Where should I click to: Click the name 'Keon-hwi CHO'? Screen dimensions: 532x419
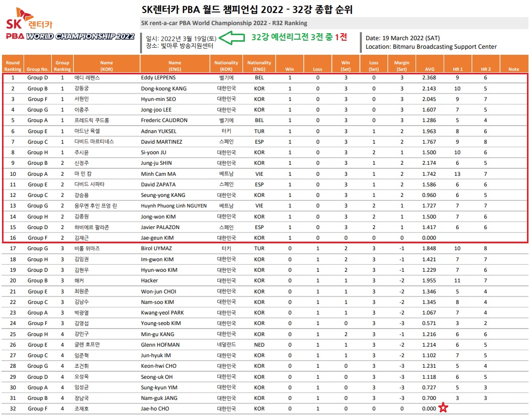point(159,366)
